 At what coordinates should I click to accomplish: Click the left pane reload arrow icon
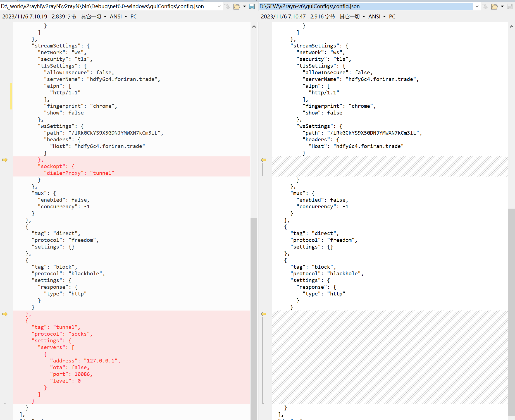[228, 6]
